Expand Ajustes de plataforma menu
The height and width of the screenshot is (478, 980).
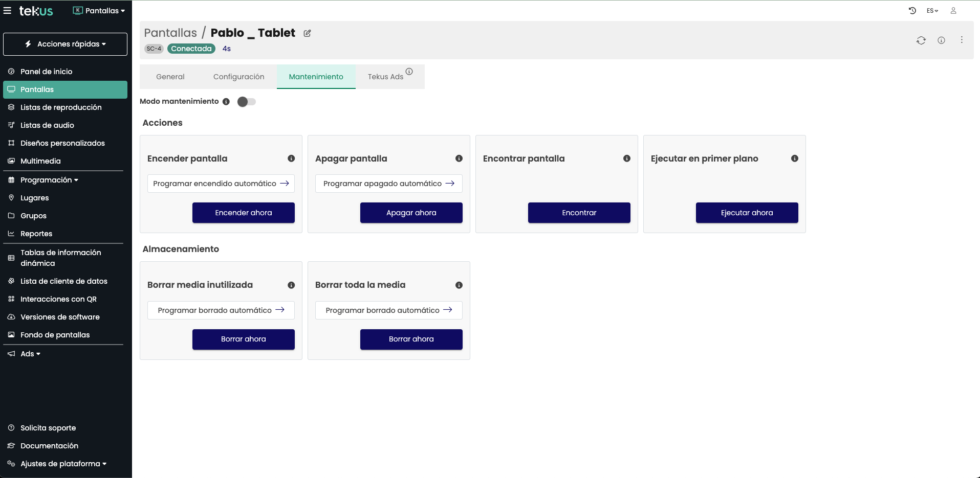[x=63, y=464]
